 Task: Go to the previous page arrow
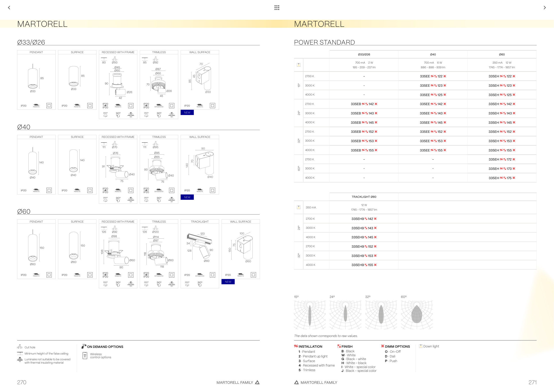(9, 8)
